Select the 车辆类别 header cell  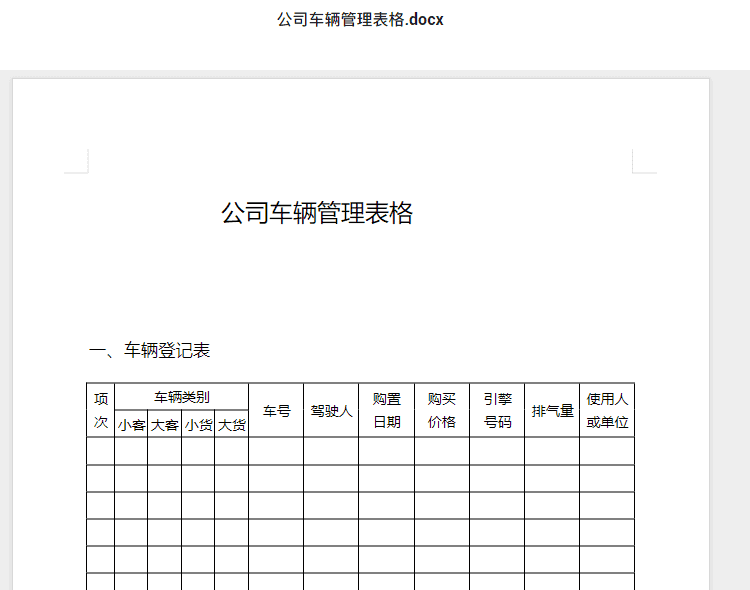point(181,397)
